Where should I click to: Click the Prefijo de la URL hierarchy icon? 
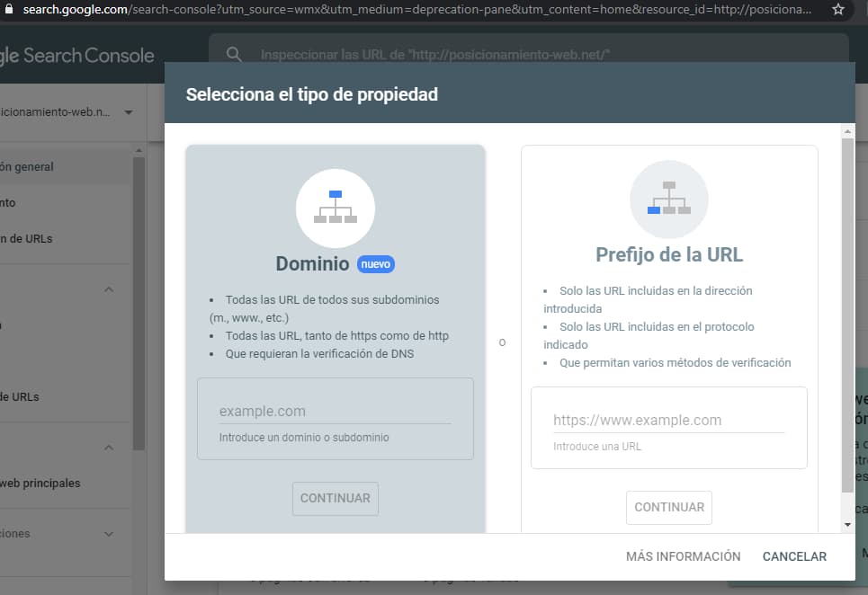pos(669,199)
